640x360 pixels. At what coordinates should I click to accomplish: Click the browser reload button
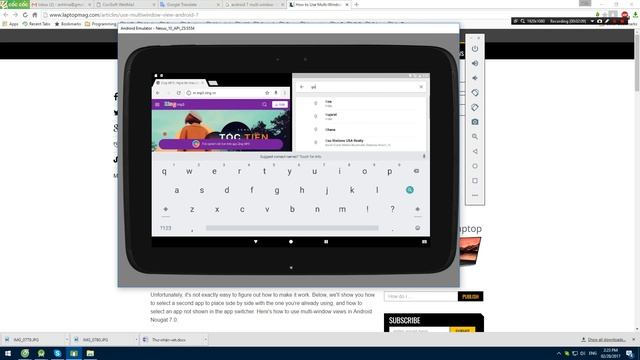(25, 15)
